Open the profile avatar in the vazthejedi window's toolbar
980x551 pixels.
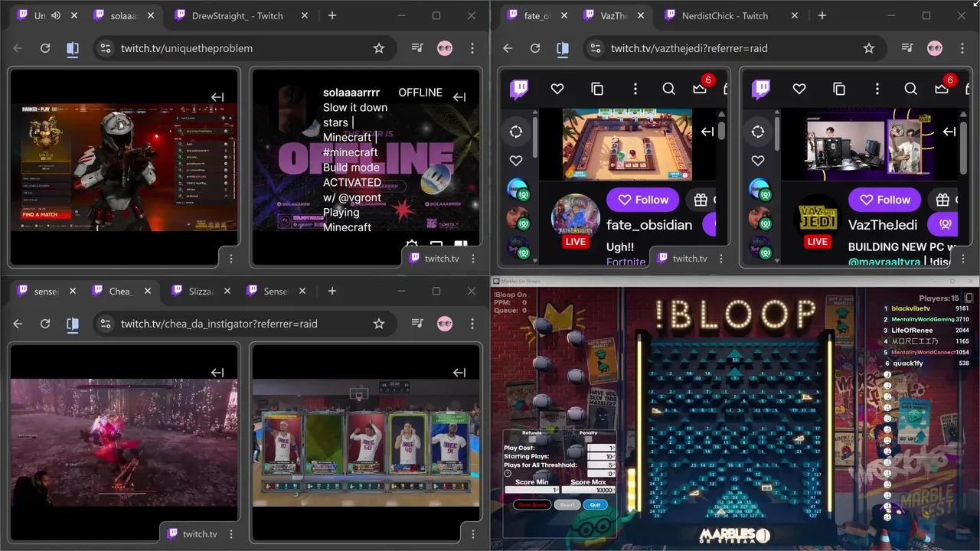pos(935,48)
